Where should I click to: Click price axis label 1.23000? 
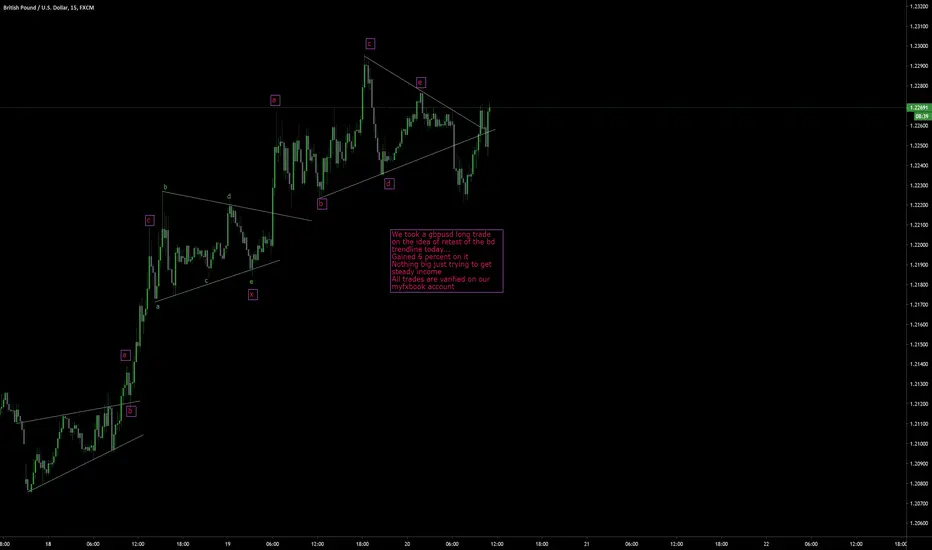pyautogui.click(x=919, y=46)
